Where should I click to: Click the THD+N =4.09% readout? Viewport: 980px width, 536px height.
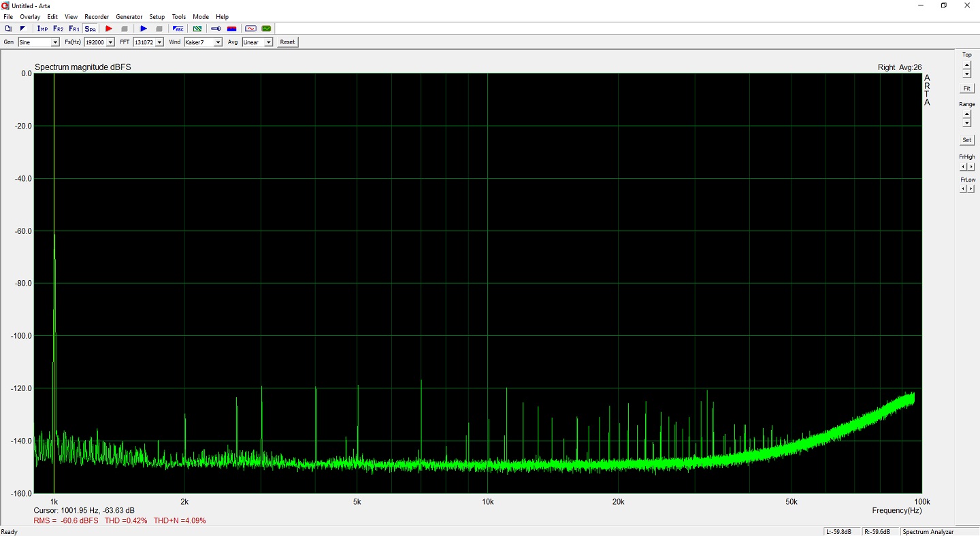click(x=180, y=520)
